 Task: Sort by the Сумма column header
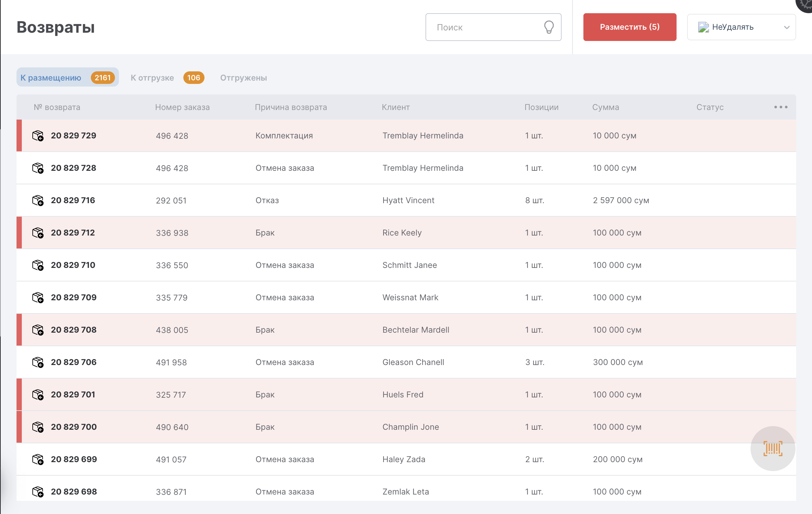pos(605,107)
